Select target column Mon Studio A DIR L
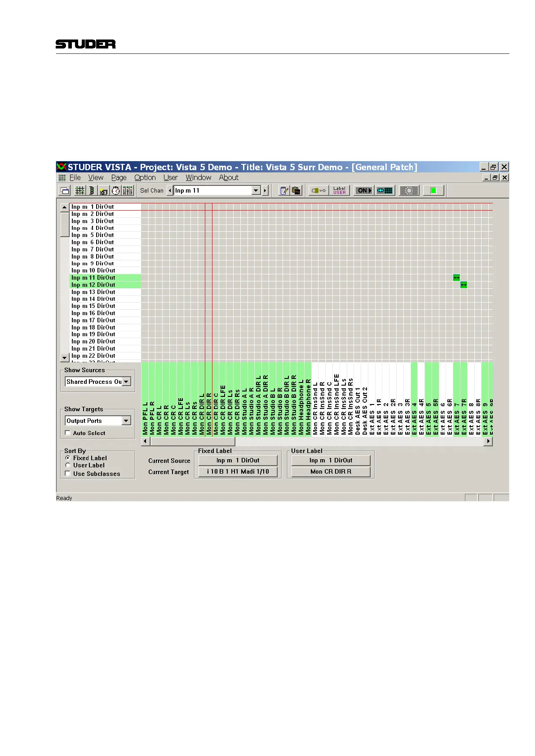This screenshot has width=535, height=756. point(258,399)
